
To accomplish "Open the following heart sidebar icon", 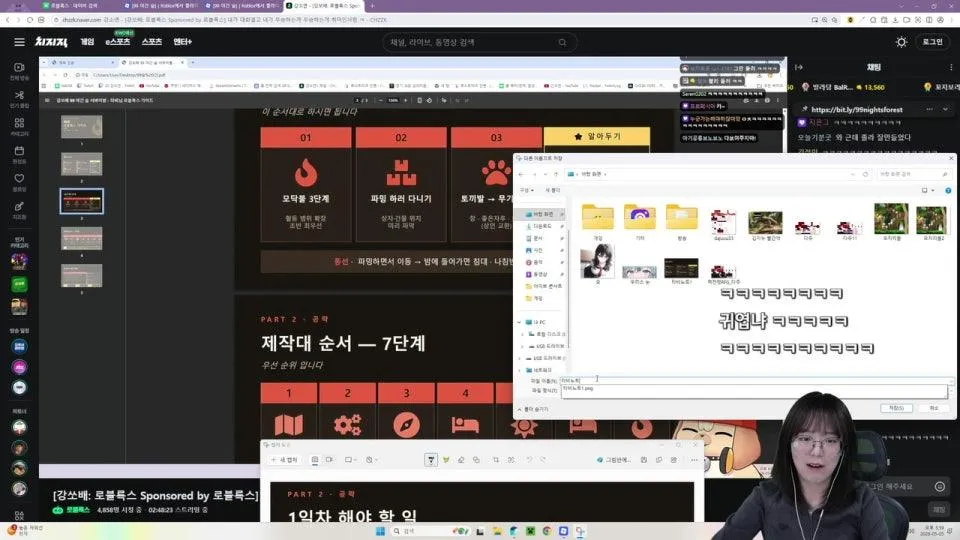I will point(19,178).
